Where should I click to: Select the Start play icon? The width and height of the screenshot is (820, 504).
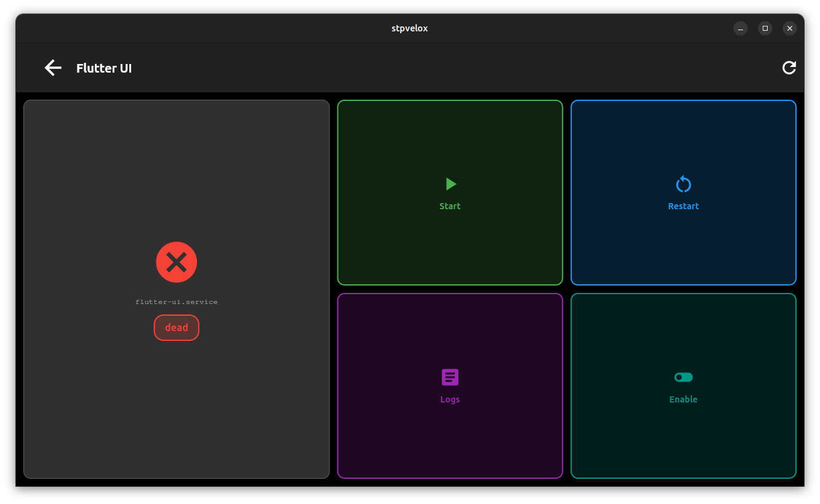[x=450, y=183]
